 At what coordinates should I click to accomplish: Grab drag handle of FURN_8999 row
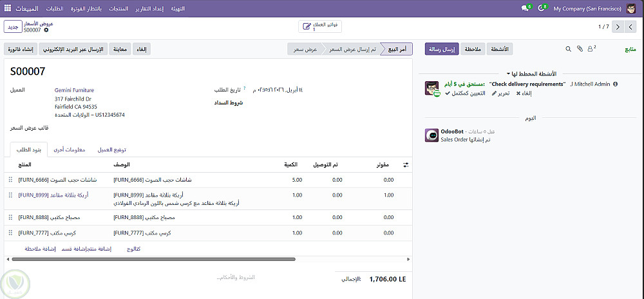(10, 195)
